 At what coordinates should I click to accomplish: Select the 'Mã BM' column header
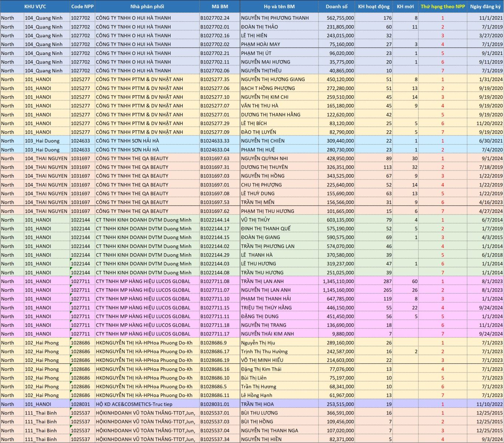[220, 6]
